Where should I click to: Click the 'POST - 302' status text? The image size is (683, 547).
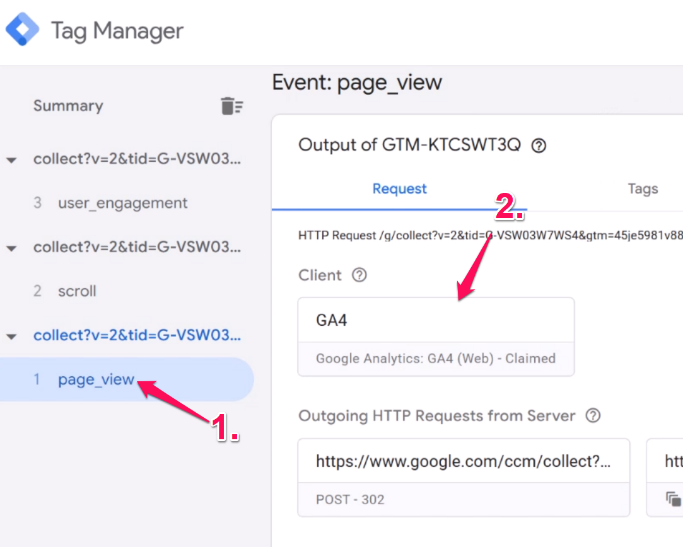click(350, 499)
